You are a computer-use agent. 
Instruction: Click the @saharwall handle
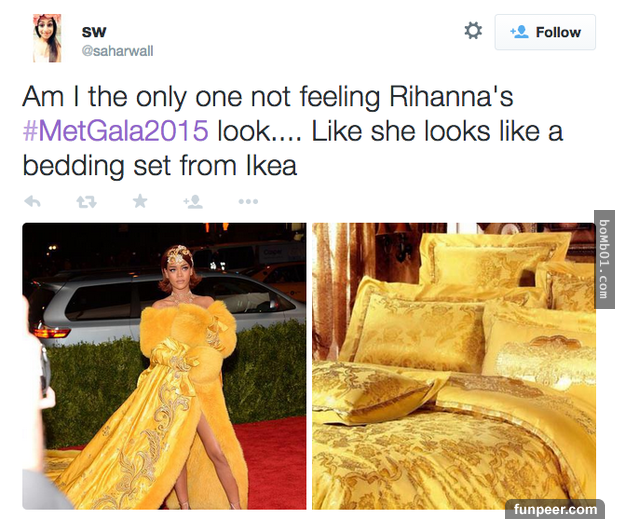pyautogui.click(x=117, y=51)
